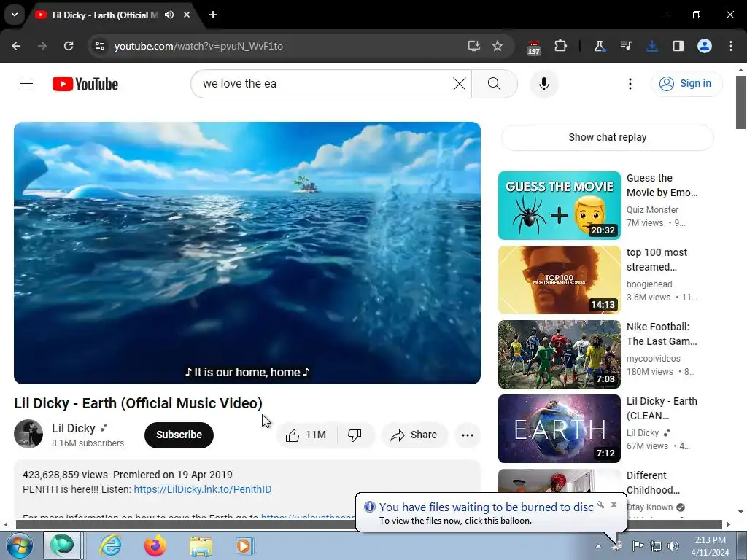The height and width of the screenshot is (560, 747).
Task: Open the Chrome profile avatar
Action: 704,46
